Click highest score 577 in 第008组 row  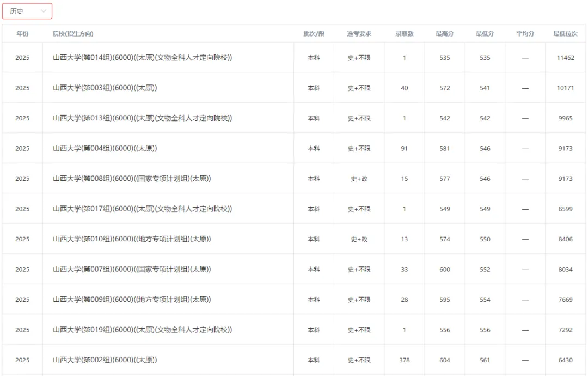coord(445,179)
